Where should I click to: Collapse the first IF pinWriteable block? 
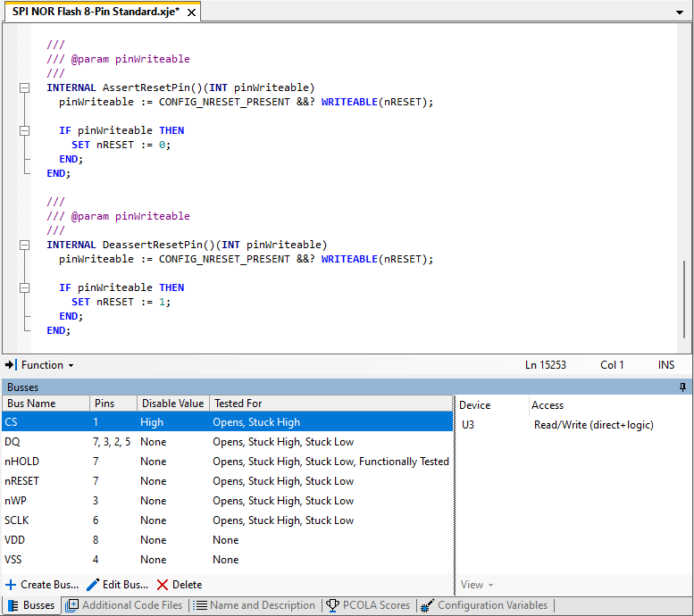coord(25,130)
